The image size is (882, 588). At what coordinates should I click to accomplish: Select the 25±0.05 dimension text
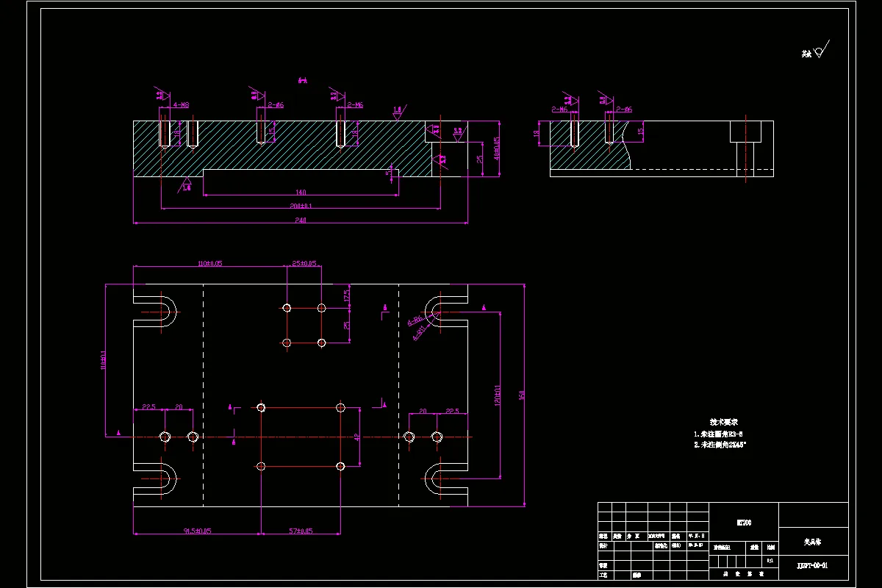pyautogui.click(x=304, y=262)
